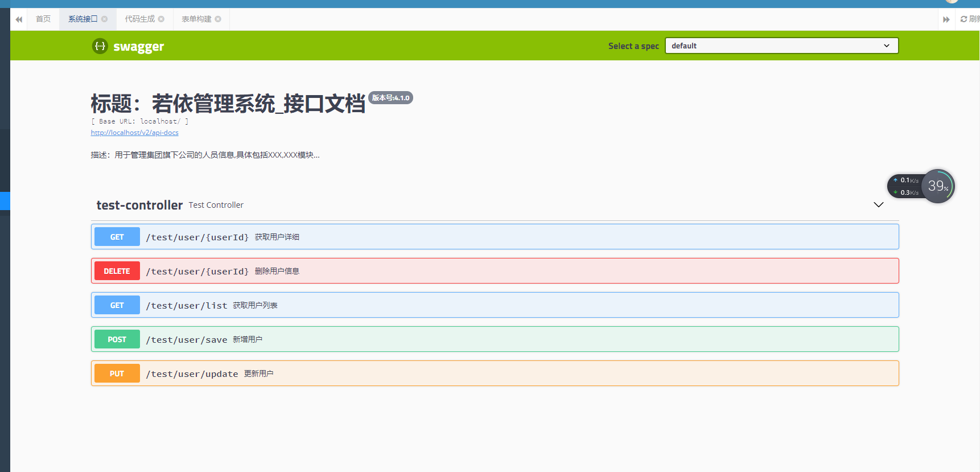980x472 pixels.
Task: Expand PUT /test/user/update operation
Action: pos(495,374)
